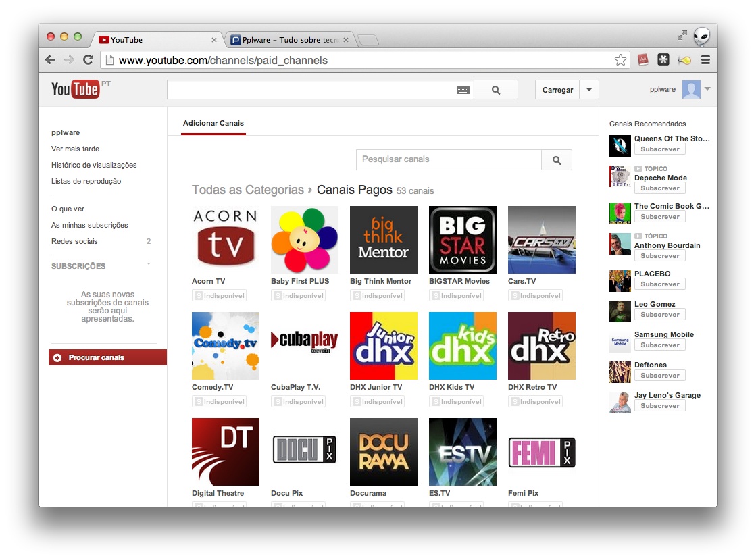Subscribe to Jay Leno's Garage
Screen dimensions: 756x560
click(x=659, y=406)
